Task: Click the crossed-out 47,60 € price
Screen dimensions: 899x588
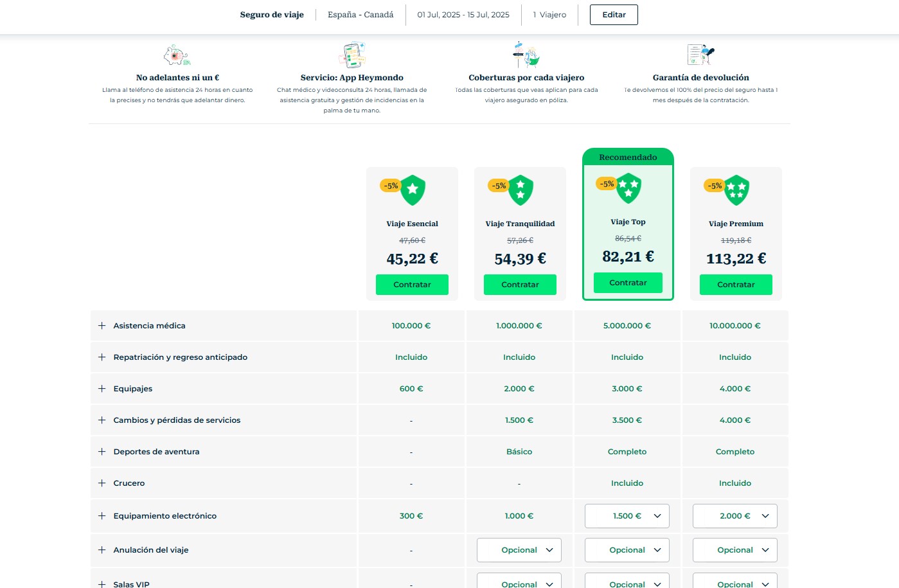Action: click(412, 240)
